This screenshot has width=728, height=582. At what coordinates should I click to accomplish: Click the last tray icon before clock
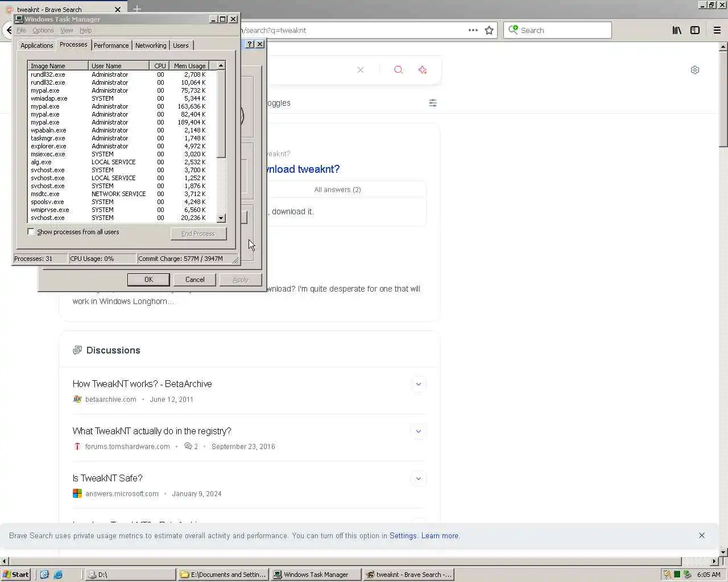pyautogui.click(x=687, y=575)
